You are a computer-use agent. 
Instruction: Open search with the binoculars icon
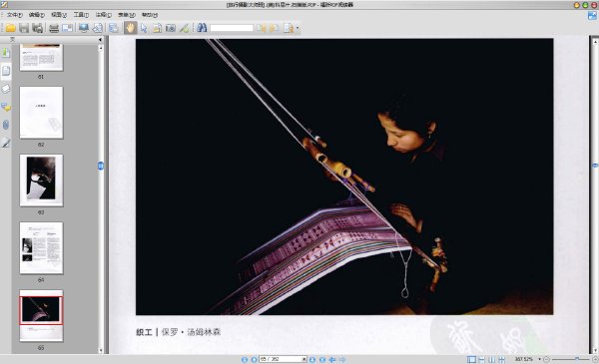coord(202,28)
